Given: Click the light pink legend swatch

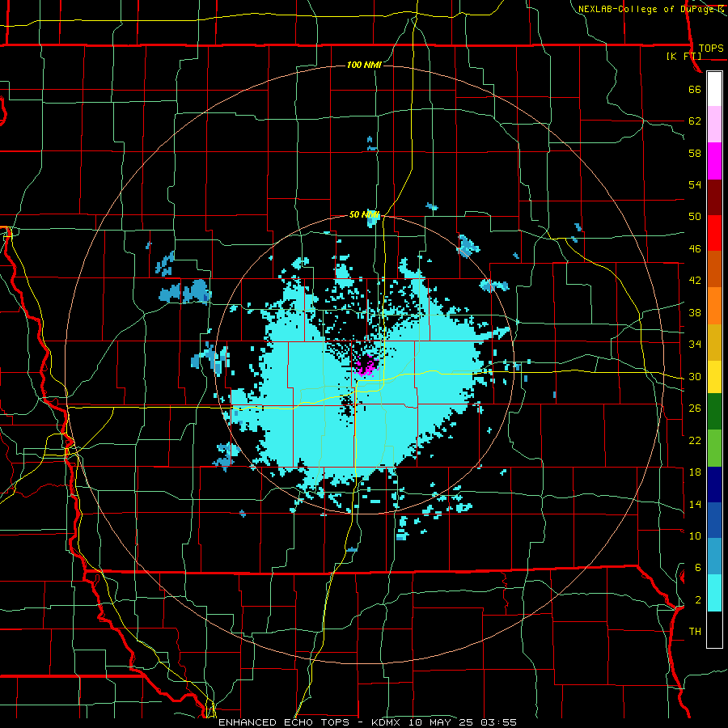Looking at the screenshot, I should tap(714, 125).
